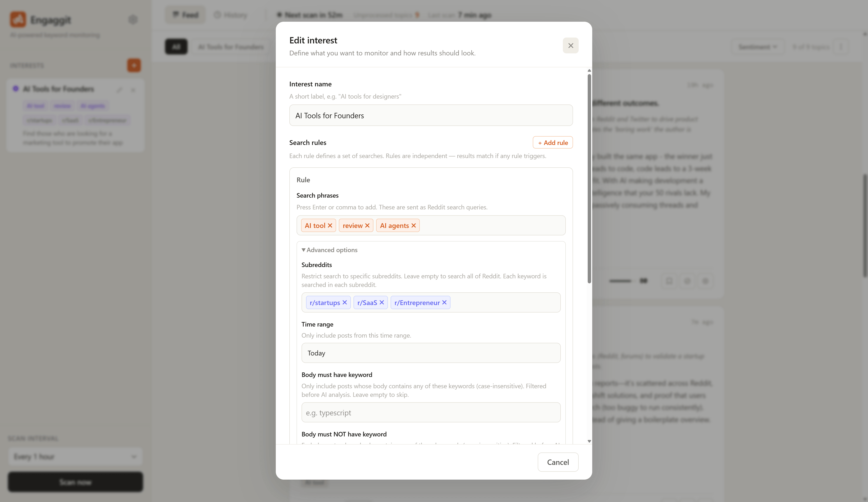Open the more options kebab menu in feed header
868x502 pixels.
[841, 47]
